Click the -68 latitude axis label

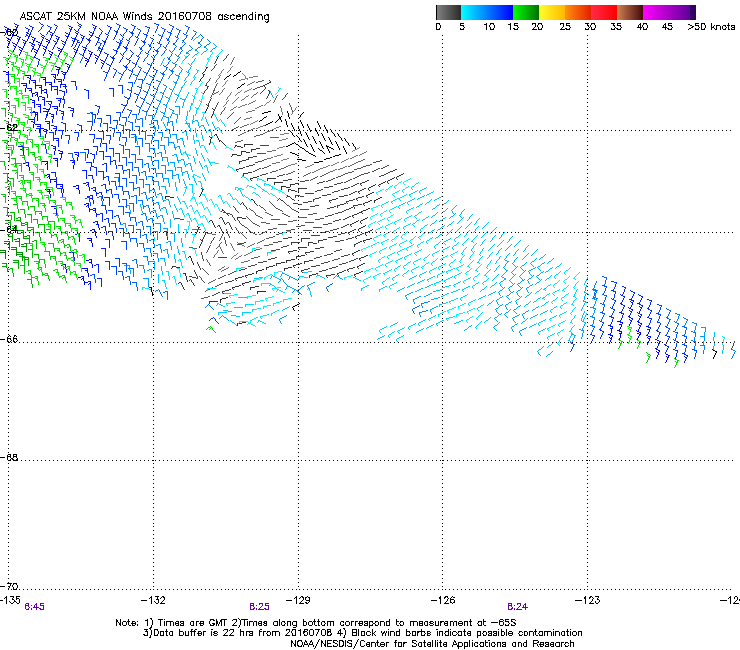coord(10,457)
